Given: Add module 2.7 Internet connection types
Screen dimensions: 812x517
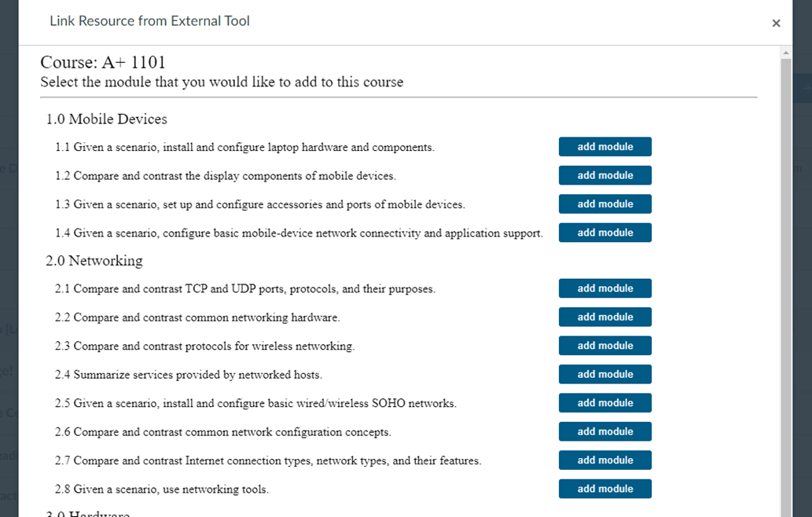Looking at the screenshot, I should coord(604,460).
